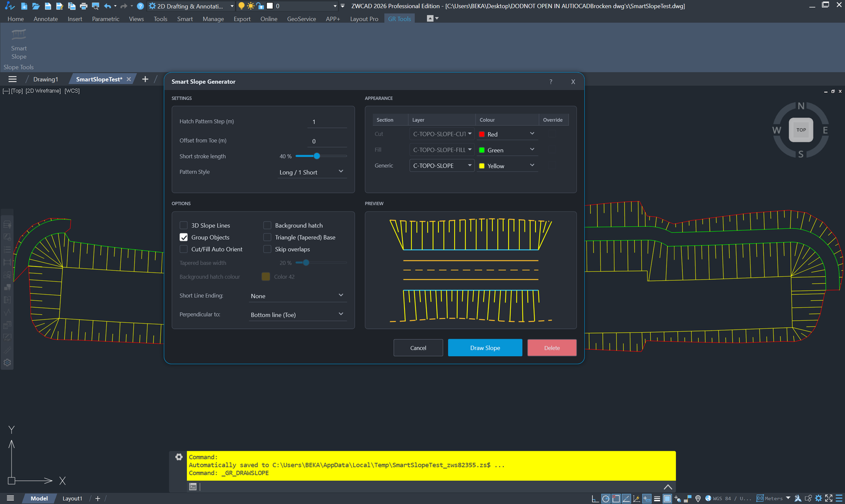The image size is (845, 504).
Task: Click the Draw Slope button
Action: click(x=485, y=348)
